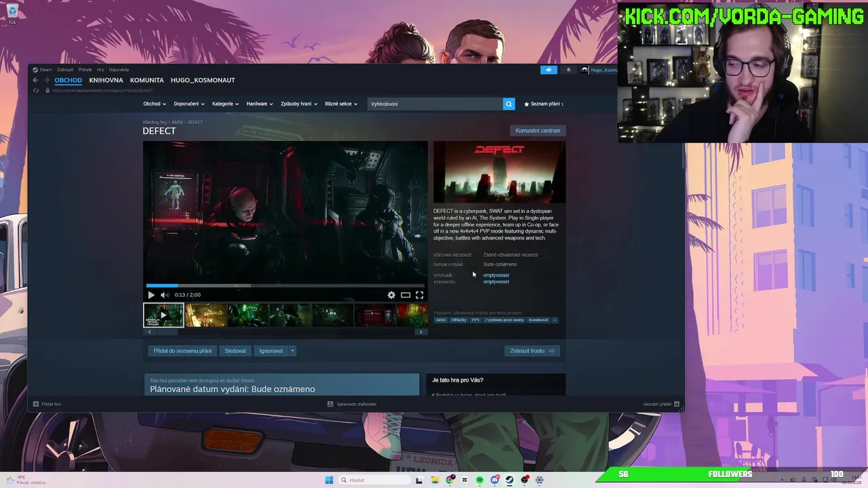The height and width of the screenshot is (488, 868).
Task: Click the Steam search field
Action: click(x=435, y=104)
